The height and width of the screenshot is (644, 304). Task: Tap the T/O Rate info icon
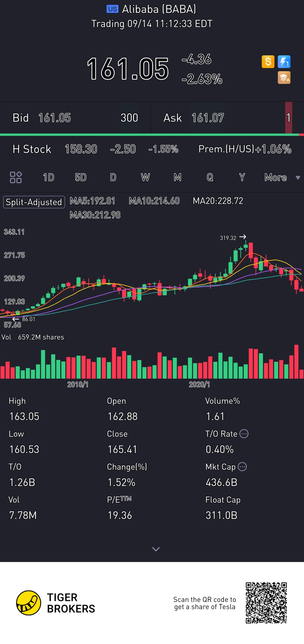pyautogui.click(x=244, y=434)
